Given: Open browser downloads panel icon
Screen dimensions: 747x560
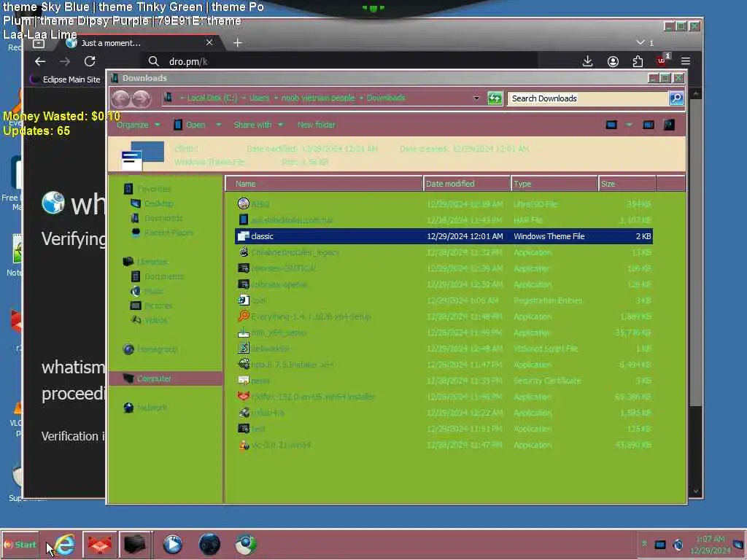Looking at the screenshot, I should [x=587, y=61].
